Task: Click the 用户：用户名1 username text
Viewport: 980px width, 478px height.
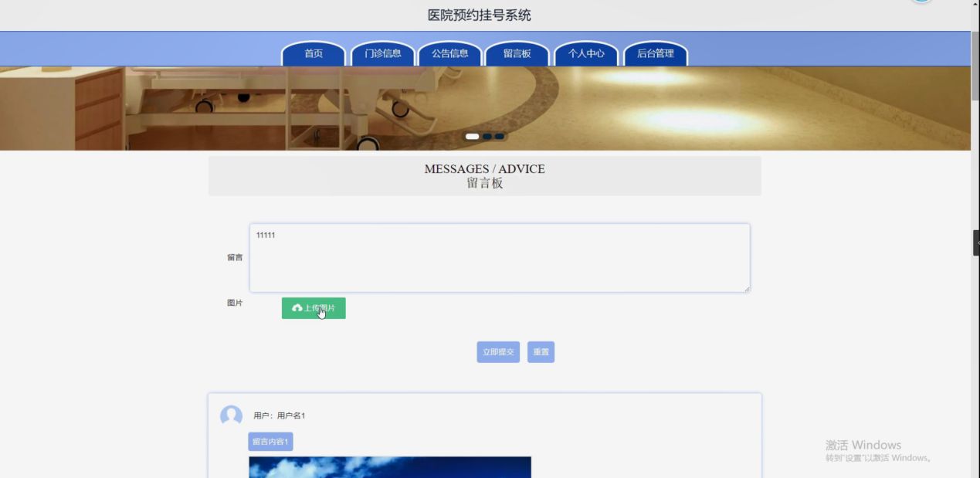Action: tap(280, 416)
